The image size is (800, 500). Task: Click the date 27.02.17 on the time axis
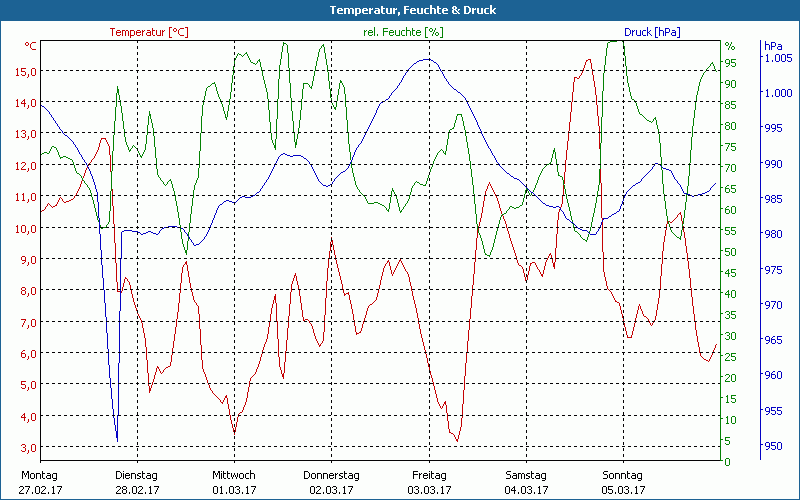tap(40, 490)
